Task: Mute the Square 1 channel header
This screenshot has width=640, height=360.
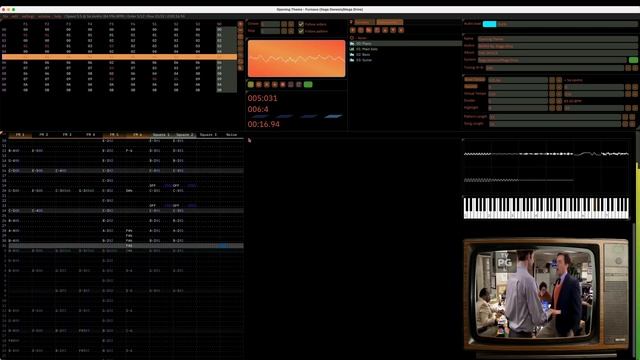Action: coord(161,134)
